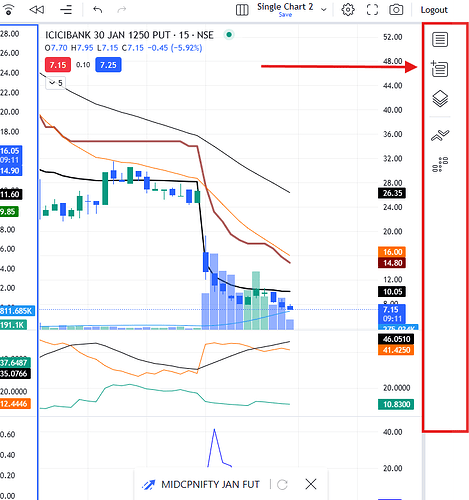The image size is (469, 500).
Task: Take a chart snapshot with camera
Action: (396, 10)
